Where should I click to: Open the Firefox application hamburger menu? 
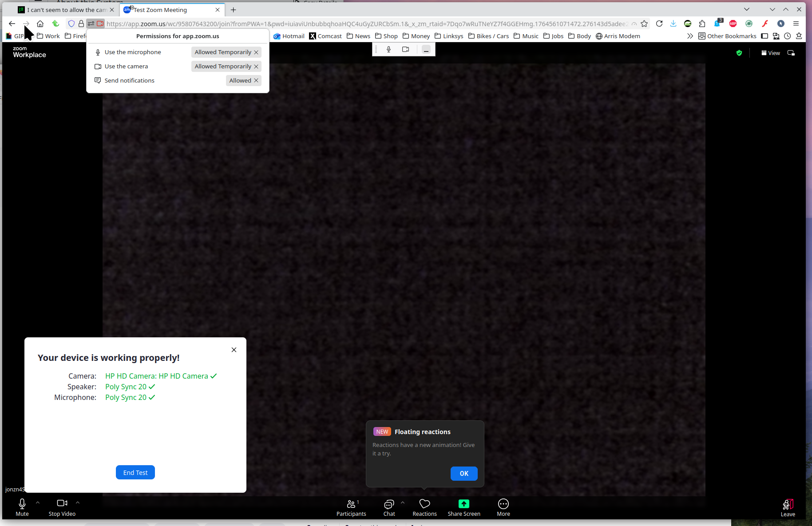click(x=796, y=24)
